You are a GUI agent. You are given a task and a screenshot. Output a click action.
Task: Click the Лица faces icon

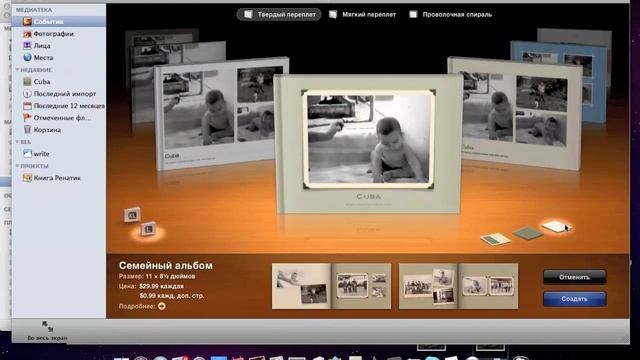27,46
